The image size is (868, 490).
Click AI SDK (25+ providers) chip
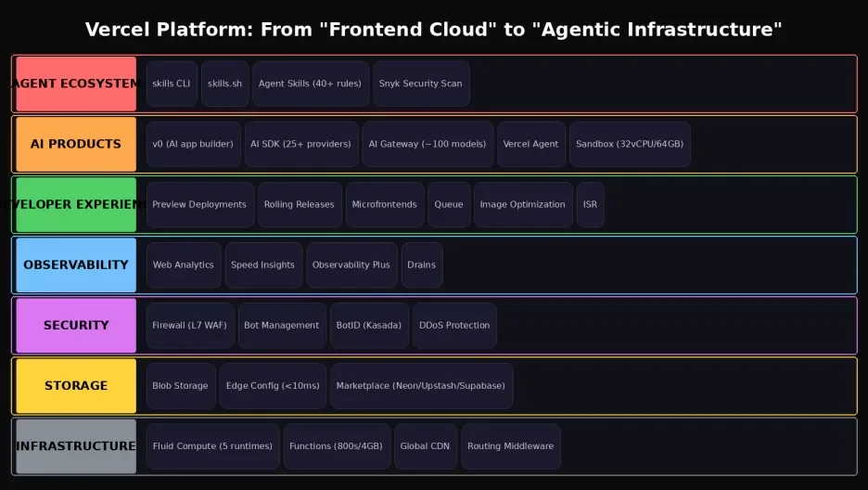pyautogui.click(x=301, y=144)
